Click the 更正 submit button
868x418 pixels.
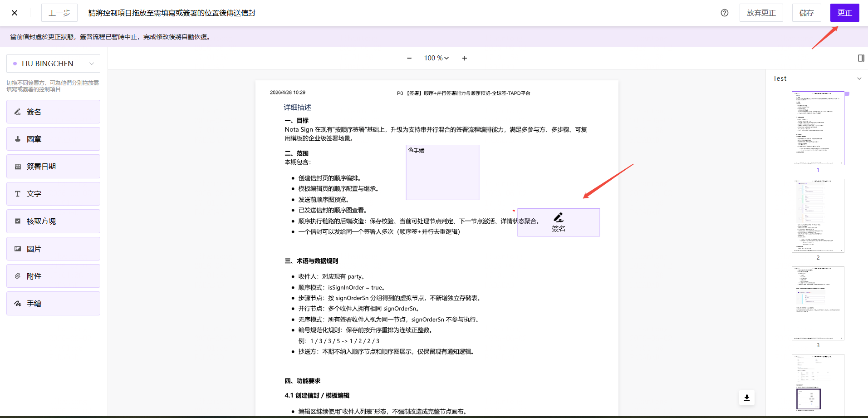(x=844, y=13)
